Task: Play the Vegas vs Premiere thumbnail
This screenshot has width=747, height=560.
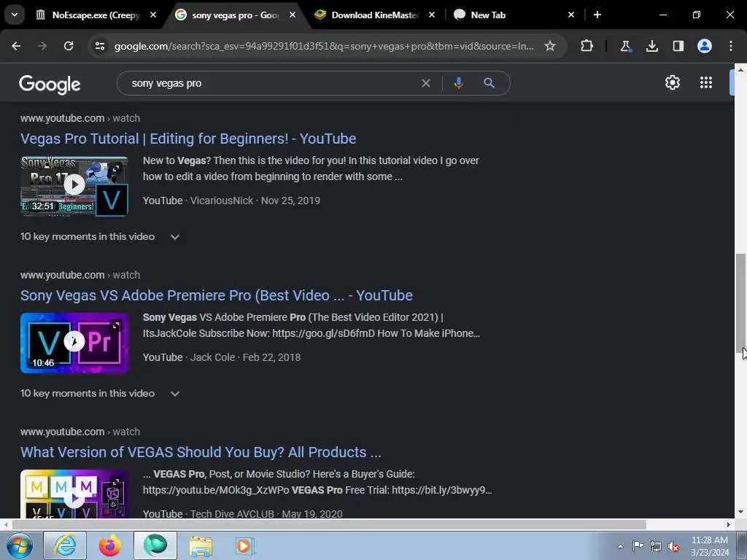Action: [x=74, y=343]
